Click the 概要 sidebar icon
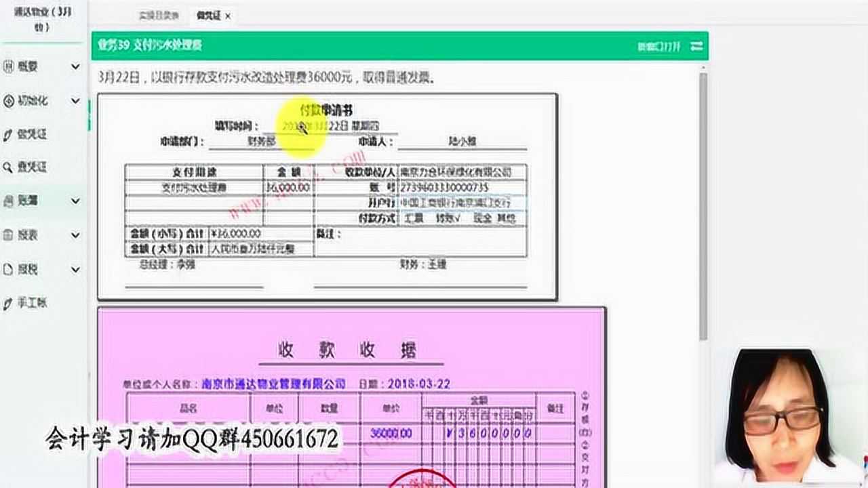Viewport: 868px width, 488px height. click(x=8, y=66)
